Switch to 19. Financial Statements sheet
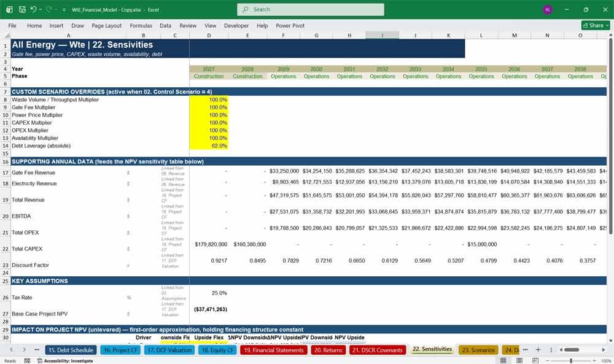This screenshot has width=614, height=364. point(274,350)
